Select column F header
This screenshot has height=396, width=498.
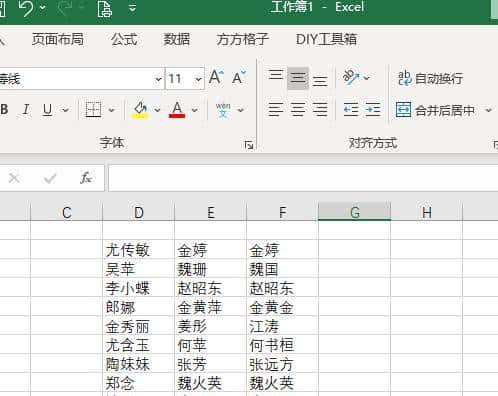pyautogui.click(x=283, y=212)
